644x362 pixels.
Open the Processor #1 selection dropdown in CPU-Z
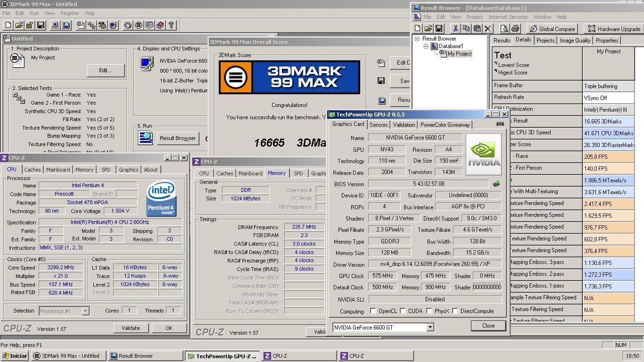pyautogui.click(x=85, y=311)
